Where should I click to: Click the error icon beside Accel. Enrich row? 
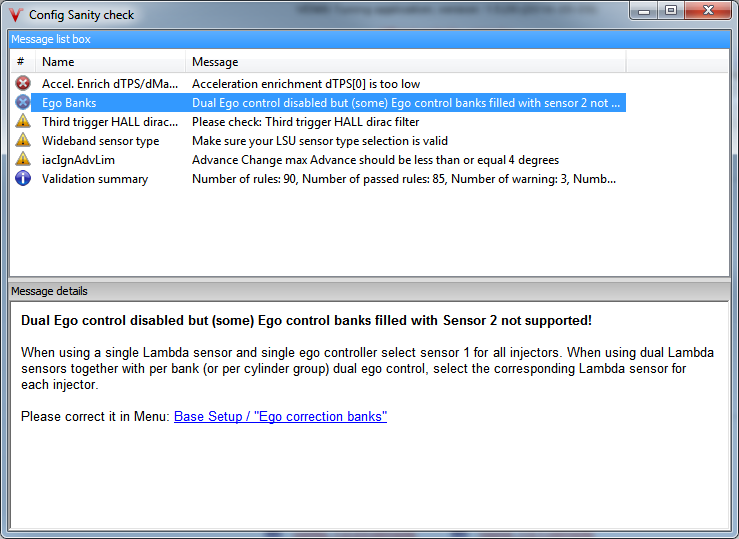pyautogui.click(x=23, y=83)
